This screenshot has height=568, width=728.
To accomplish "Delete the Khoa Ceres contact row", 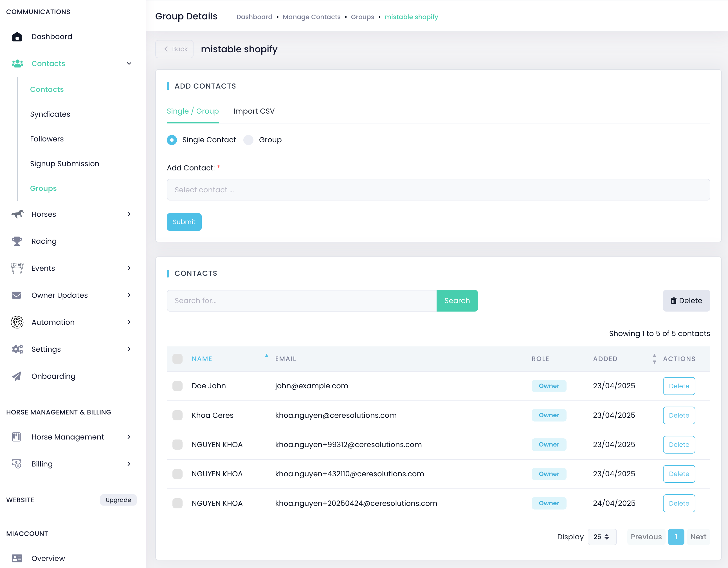I will pyautogui.click(x=679, y=415).
